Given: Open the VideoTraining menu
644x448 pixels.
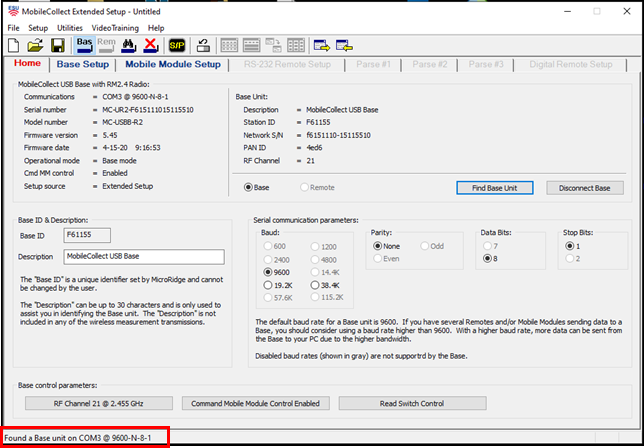Looking at the screenshot, I should pos(115,28).
